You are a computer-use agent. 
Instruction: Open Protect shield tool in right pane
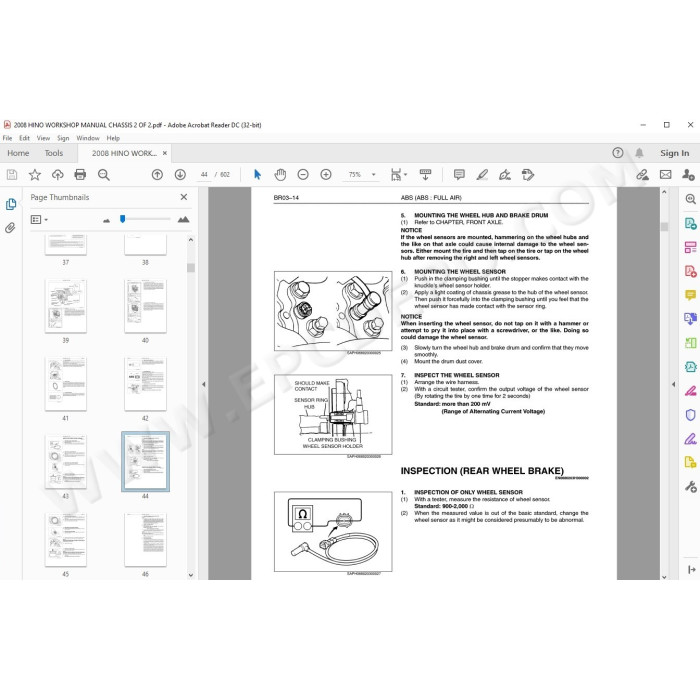(x=690, y=415)
